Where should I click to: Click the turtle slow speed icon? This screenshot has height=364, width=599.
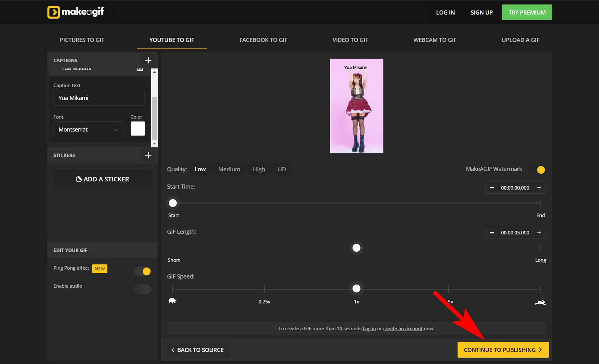pyautogui.click(x=172, y=301)
